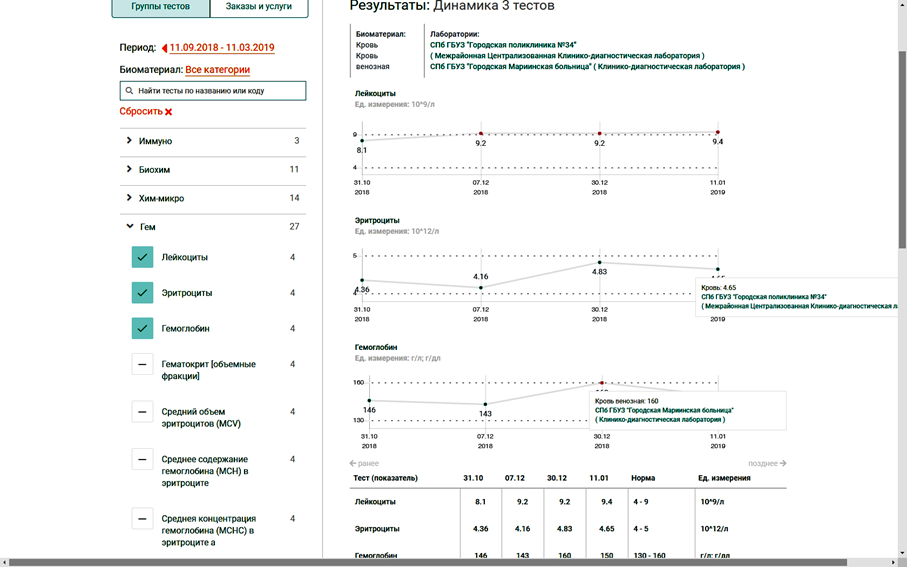Click the 30.12 point on Лейкоциты chart

click(599, 134)
